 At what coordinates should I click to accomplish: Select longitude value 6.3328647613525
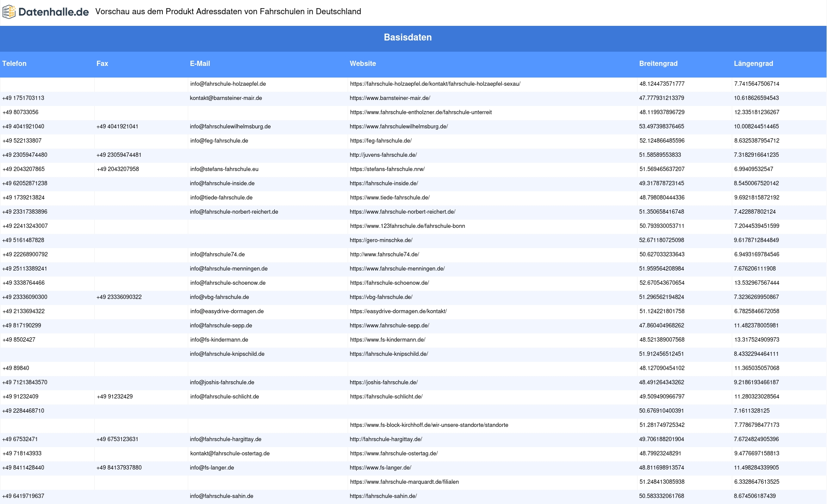click(x=757, y=482)
